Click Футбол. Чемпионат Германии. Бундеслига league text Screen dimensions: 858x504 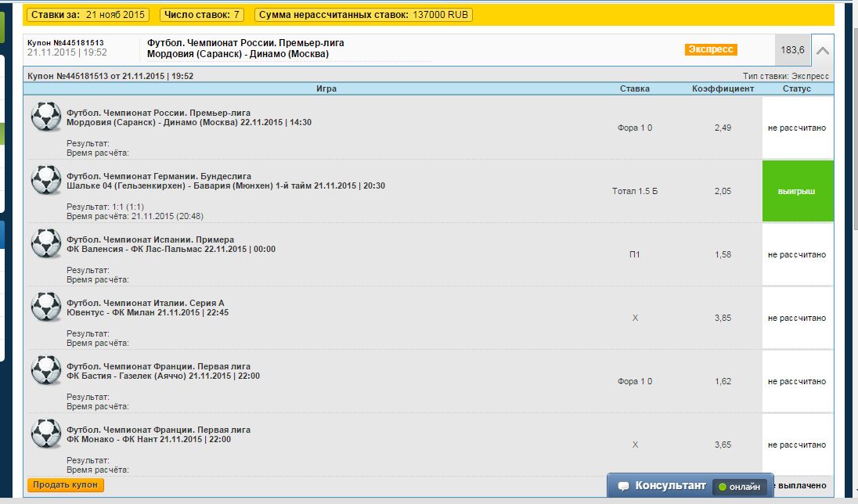159,176
